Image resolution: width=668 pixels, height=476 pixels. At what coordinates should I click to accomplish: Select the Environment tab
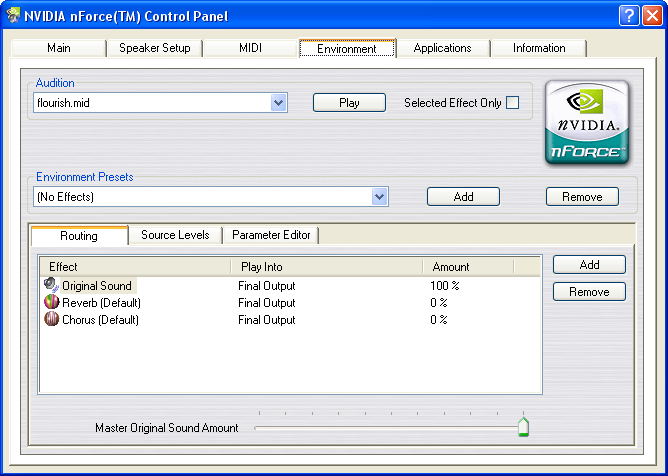point(347,48)
